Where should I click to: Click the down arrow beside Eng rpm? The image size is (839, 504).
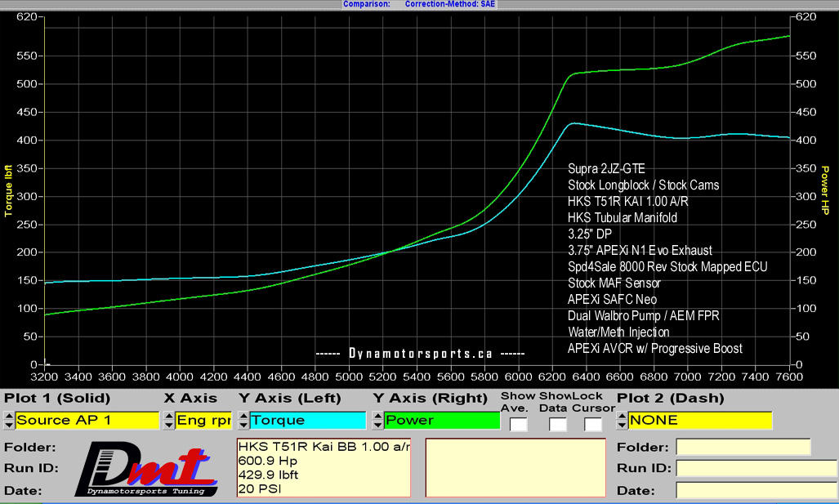pyautogui.click(x=168, y=425)
